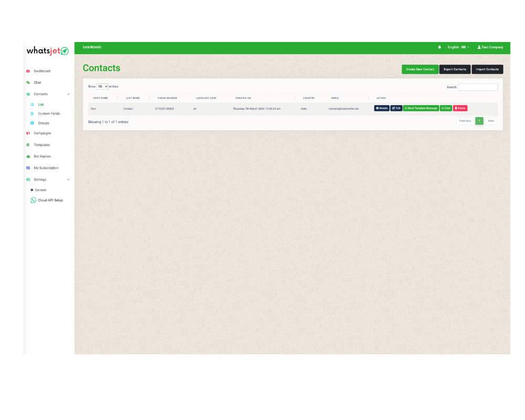Open the English language dropdown
Screen dimensions: 525x420
tap(458, 47)
